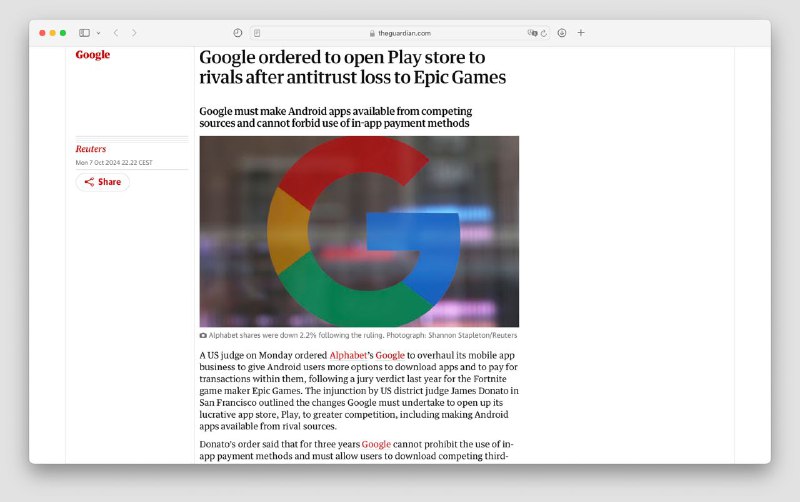800x502 pixels.
Task: Follow the Alphabet link in first paragraph
Action: (350, 355)
